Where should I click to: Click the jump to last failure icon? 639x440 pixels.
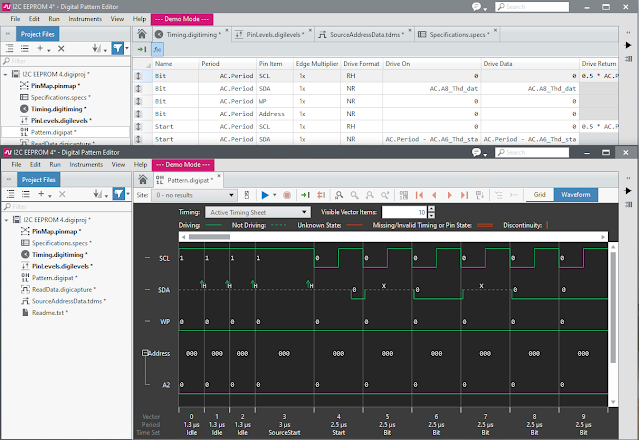tap(464, 195)
